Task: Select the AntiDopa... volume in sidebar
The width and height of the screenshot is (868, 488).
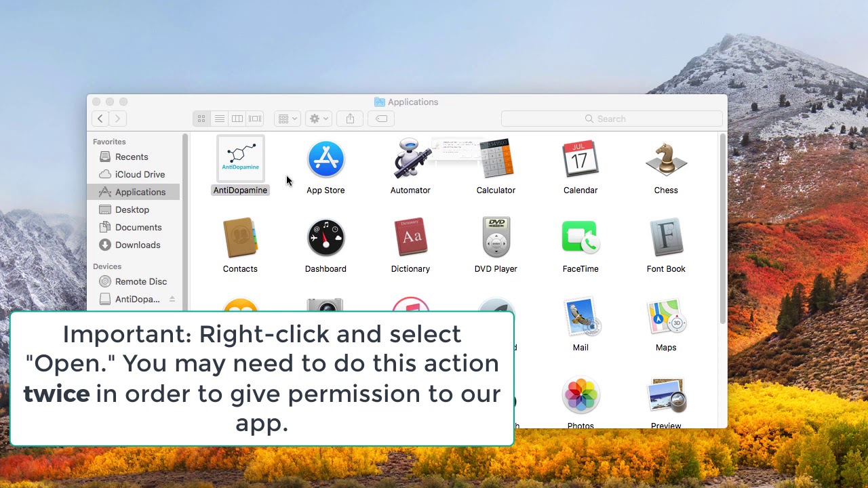Action: click(134, 299)
